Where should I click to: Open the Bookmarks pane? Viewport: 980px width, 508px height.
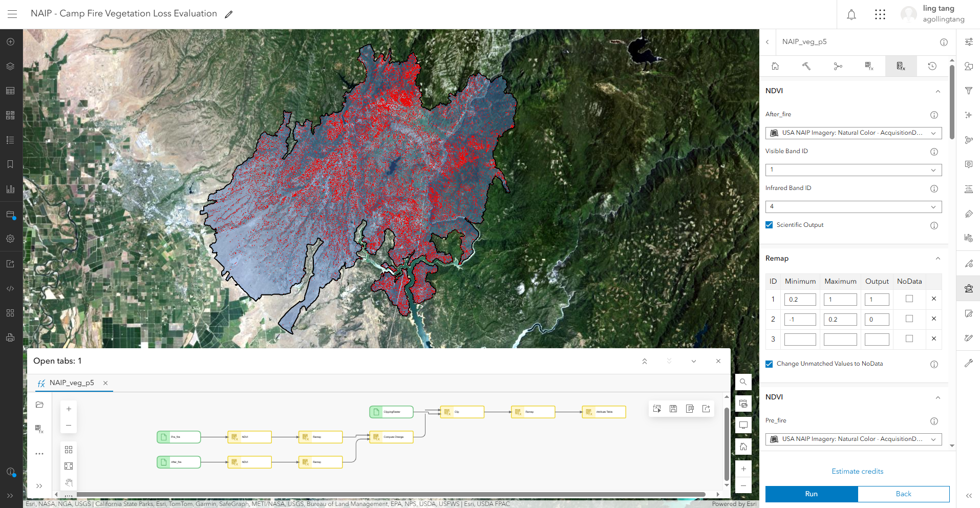pyautogui.click(x=10, y=164)
